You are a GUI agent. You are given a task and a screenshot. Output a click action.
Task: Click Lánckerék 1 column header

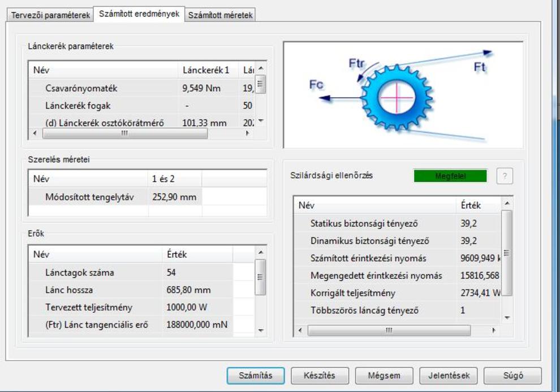tap(206, 70)
